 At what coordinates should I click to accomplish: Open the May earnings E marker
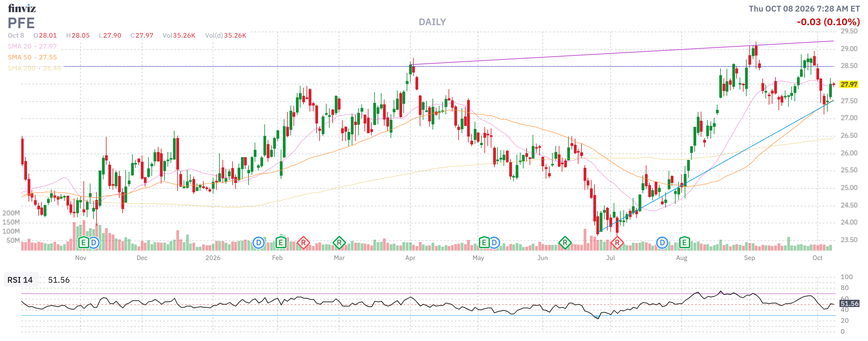(x=484, y=243)
